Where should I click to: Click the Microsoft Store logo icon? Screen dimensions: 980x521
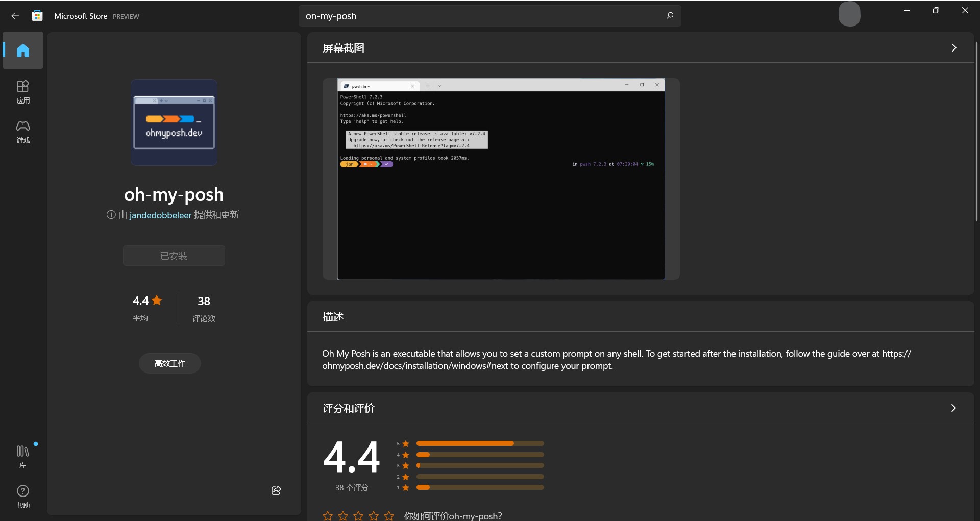click(x=37, y=16)
